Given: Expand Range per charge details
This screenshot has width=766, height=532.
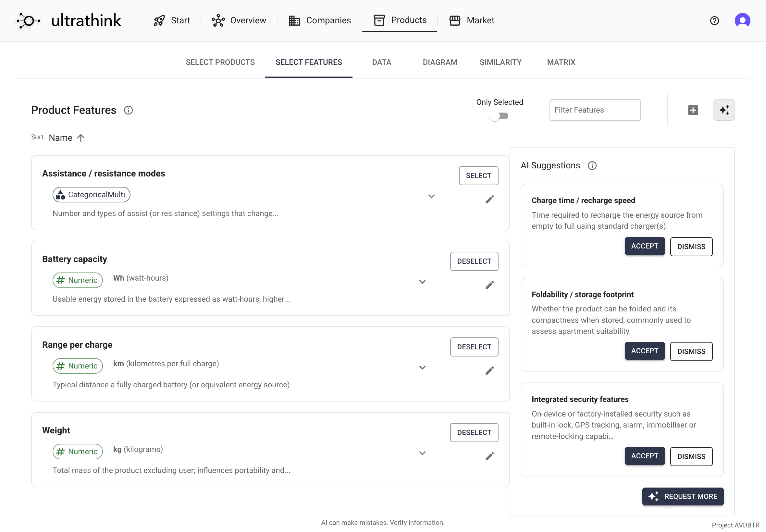Looking at the screenshot, I should tap(422, 367).
